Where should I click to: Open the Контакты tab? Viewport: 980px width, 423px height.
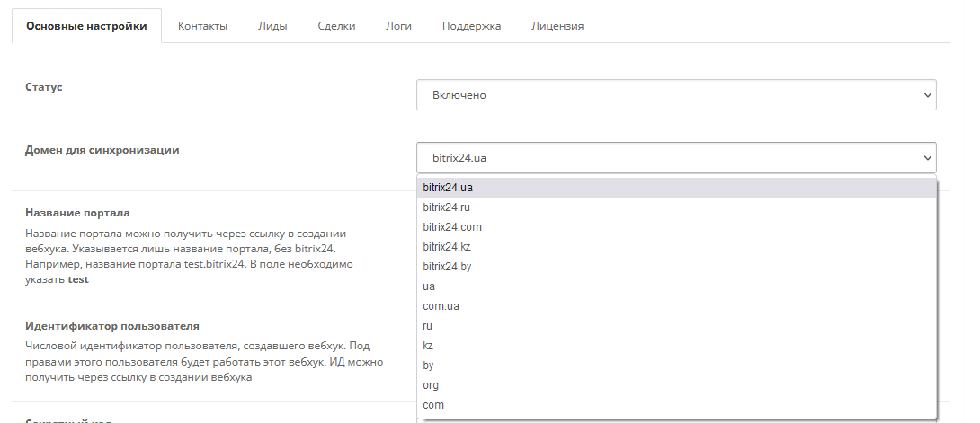click(202, 26)
